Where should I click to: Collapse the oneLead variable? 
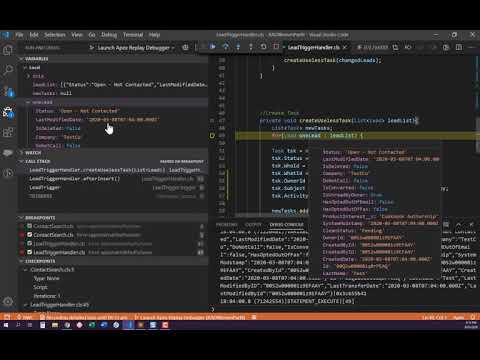(29, 102)
